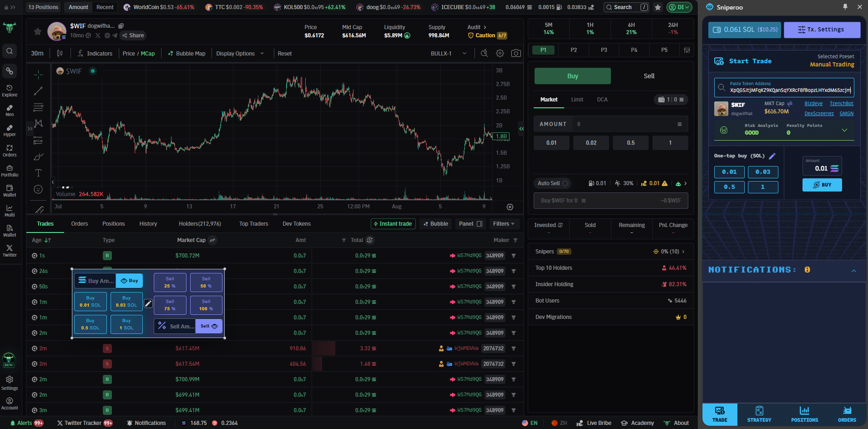Open Twitter in the left sidebar
The image size is (868, 429).
coord(10,251)
